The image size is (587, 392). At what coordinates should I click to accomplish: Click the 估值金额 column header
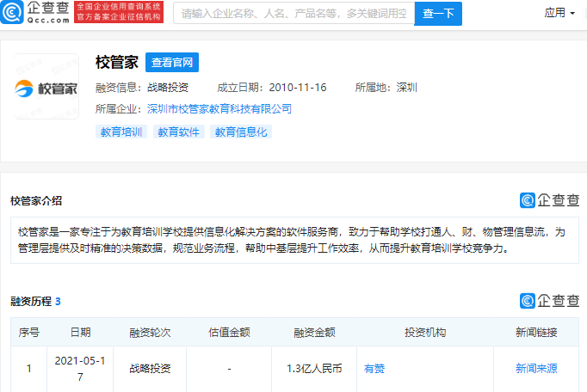pos(229,332)
